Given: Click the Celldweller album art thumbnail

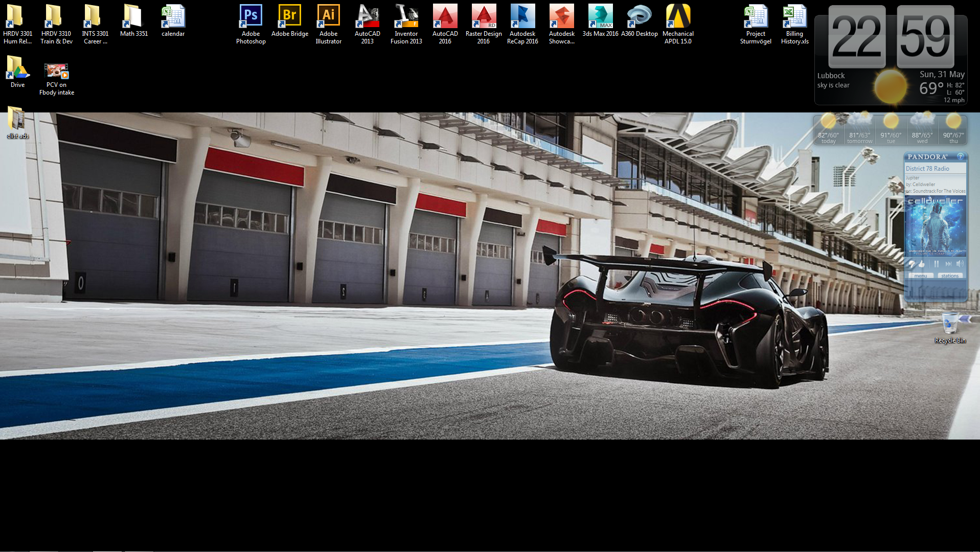Looking at the screenshot, I should tap(936, 226).
